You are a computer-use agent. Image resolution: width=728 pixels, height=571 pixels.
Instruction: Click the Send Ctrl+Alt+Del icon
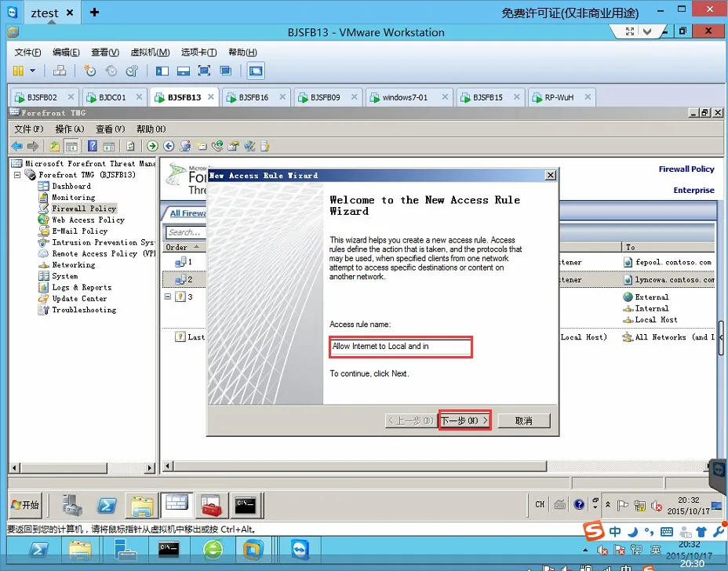(60, 71)
